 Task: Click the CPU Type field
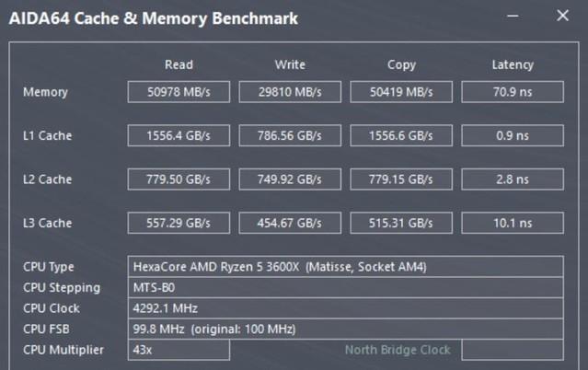pos(345,267)
